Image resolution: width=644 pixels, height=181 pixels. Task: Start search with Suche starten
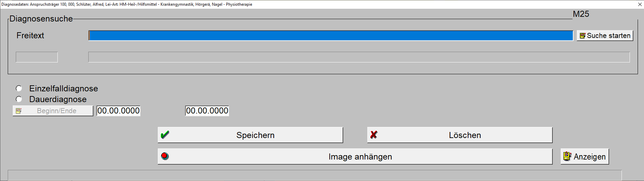[605, 36]
